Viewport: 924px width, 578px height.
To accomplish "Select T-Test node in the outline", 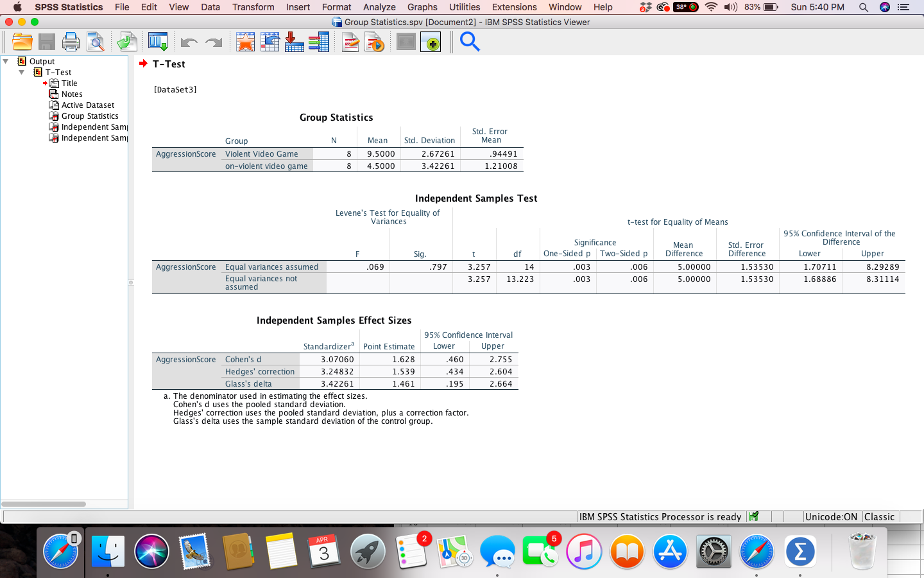I will pos(58,73).
